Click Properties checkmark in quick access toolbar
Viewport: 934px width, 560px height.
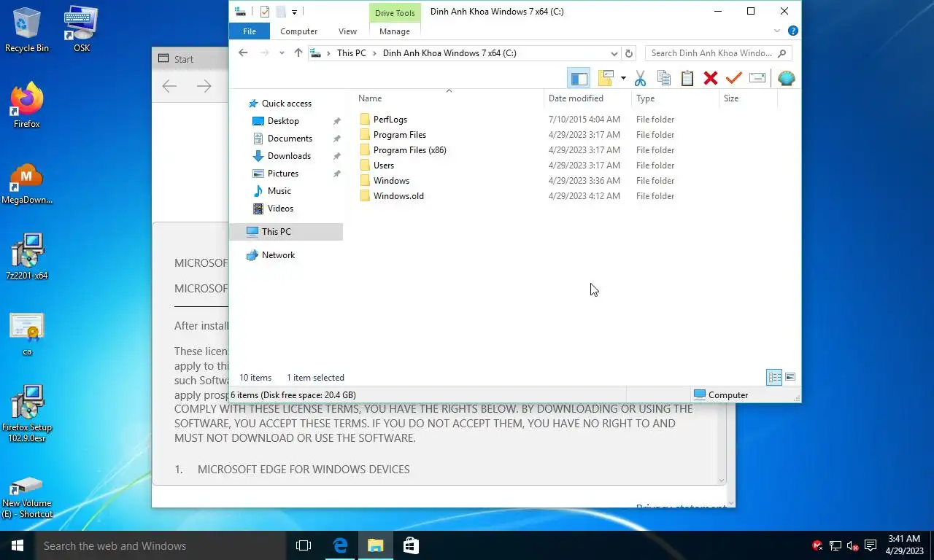[x=265, y=12]
